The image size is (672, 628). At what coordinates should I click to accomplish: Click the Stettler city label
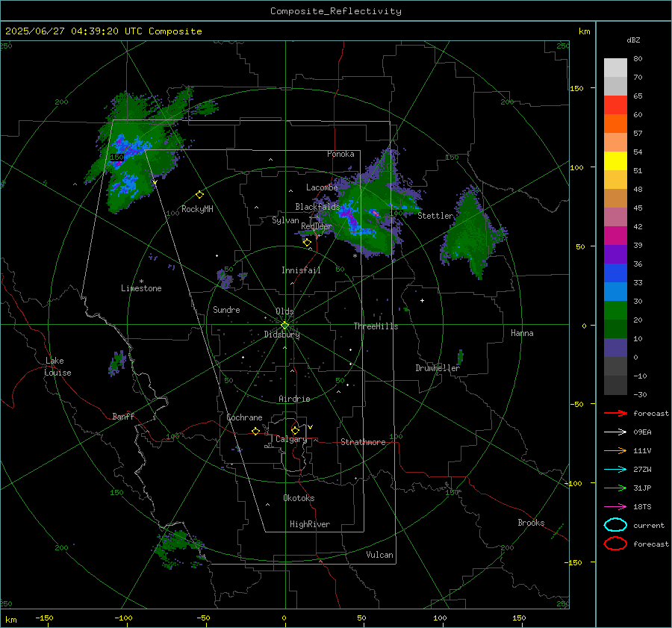tap(435, 216)
